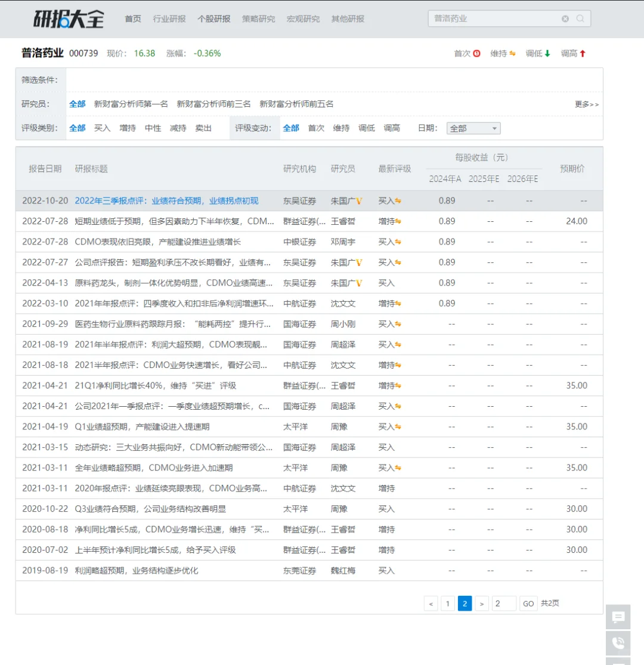
Task: Filter by 新财富分析师前五名
Action: 296,104
